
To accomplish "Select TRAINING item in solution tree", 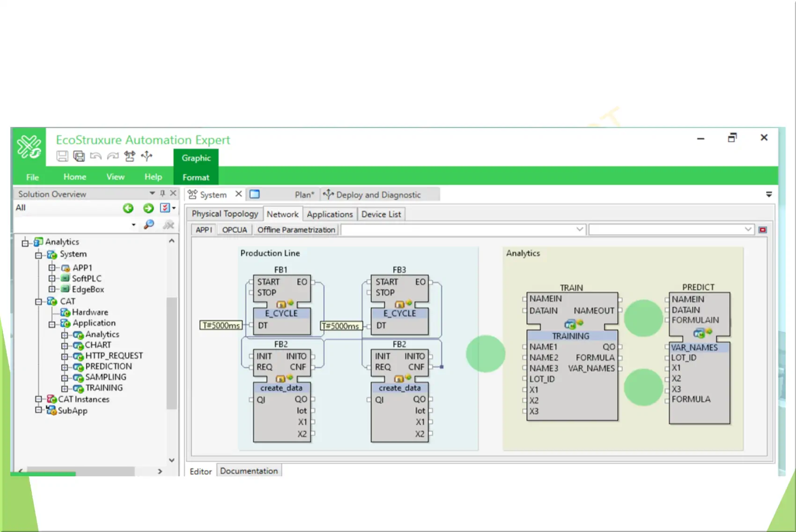I will pyautogui.click(x=104, y=388).
